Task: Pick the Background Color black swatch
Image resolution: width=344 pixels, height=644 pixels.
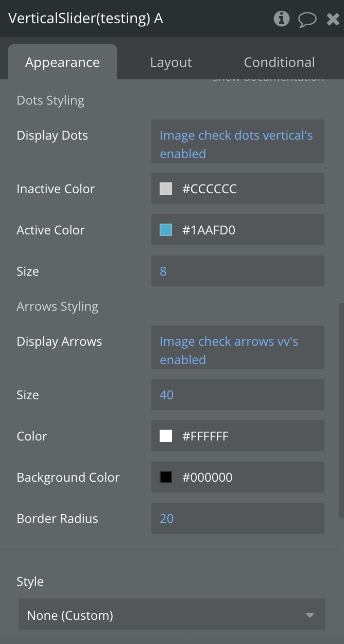Action: [166, 477]
